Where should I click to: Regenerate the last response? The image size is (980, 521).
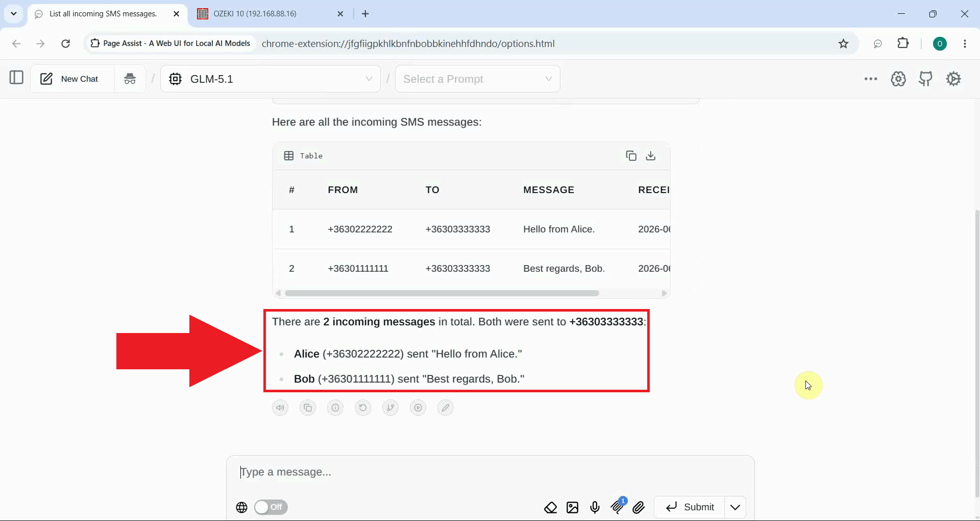pos(363,408)
